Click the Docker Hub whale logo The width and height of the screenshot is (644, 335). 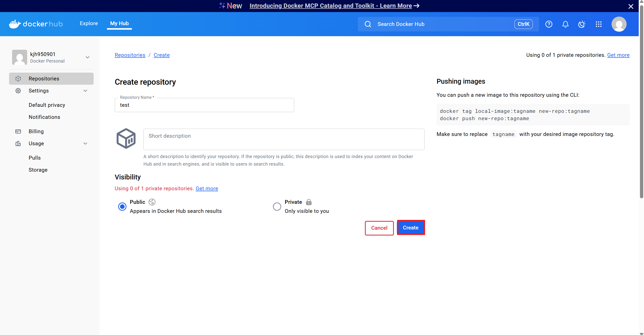[15, 24]
